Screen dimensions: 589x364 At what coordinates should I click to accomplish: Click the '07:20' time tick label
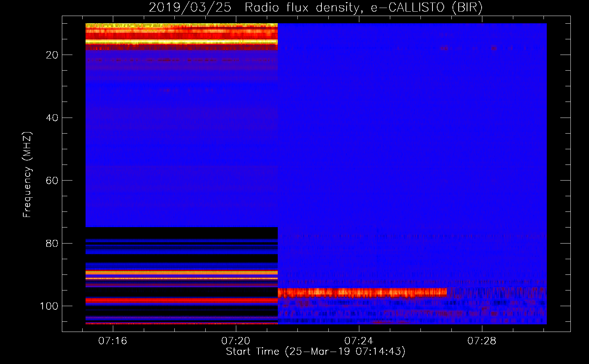(236, 341)
